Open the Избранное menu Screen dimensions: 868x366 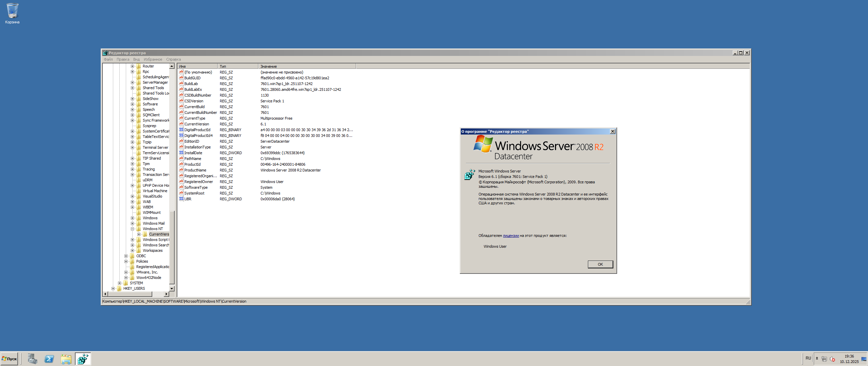click(x=153, y=59)
